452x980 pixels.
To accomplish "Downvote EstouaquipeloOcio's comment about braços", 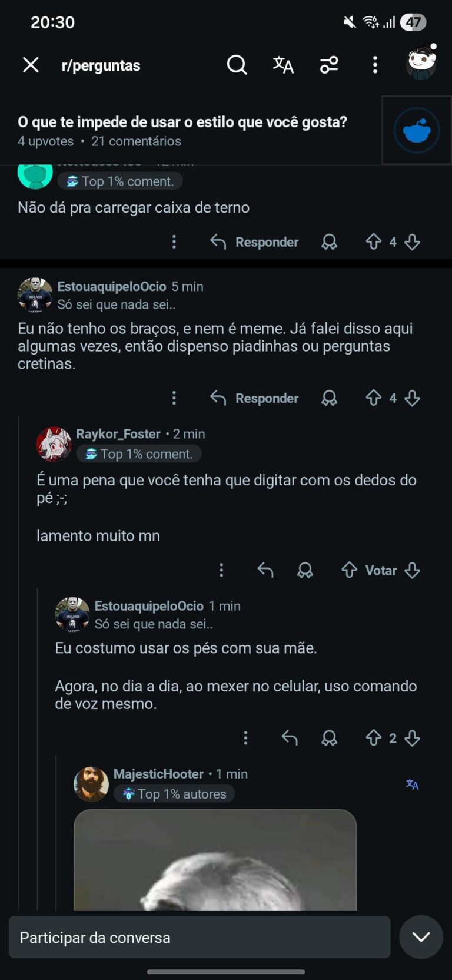I will point(413,398).
